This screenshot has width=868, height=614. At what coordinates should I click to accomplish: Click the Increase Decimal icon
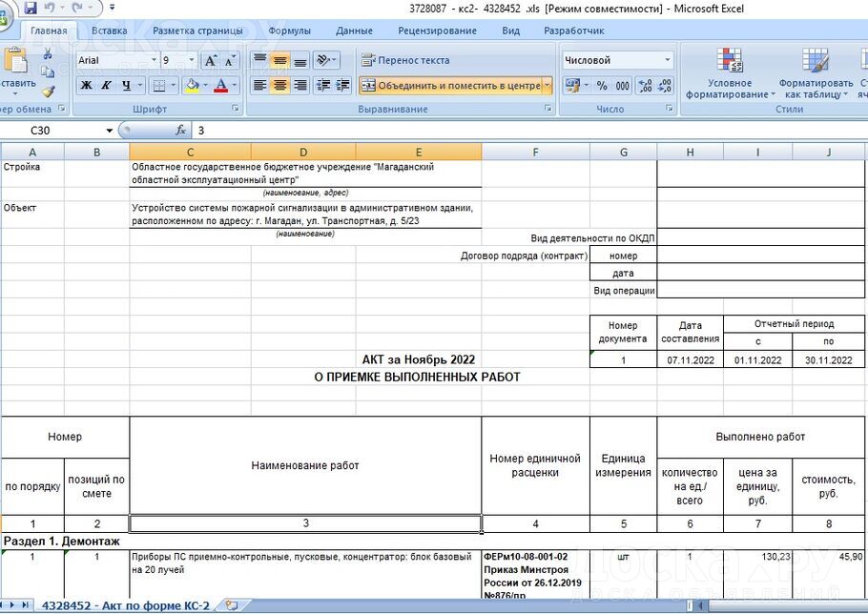(x=644, y=86)
